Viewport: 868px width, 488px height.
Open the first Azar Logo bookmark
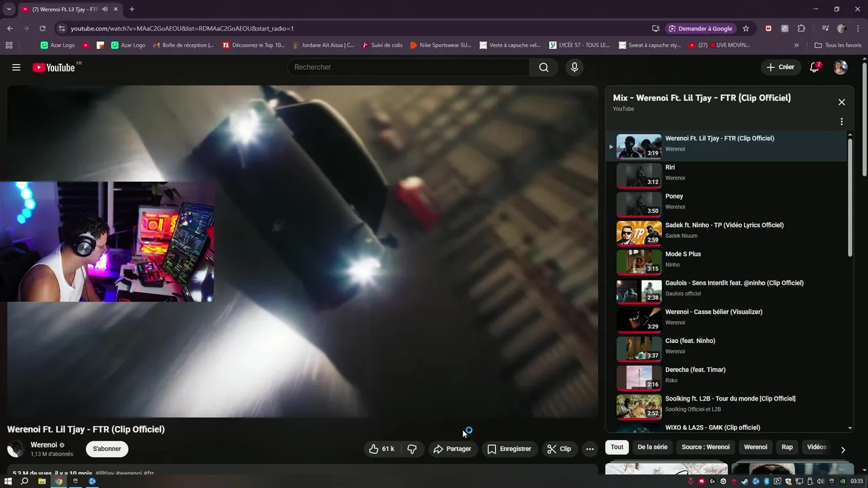click(58, 45)
